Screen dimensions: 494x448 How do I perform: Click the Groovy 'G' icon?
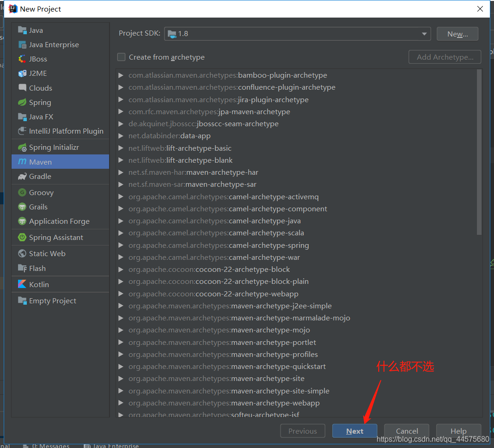click(22, 192)
